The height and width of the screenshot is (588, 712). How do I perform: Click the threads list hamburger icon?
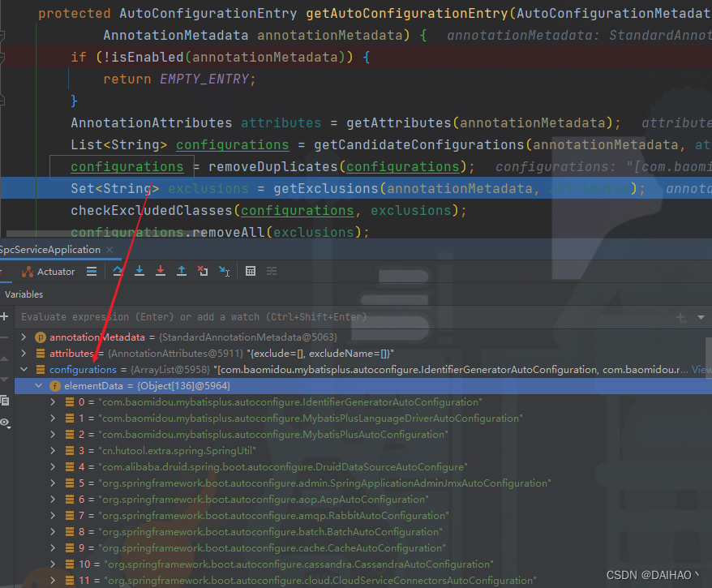92,272
